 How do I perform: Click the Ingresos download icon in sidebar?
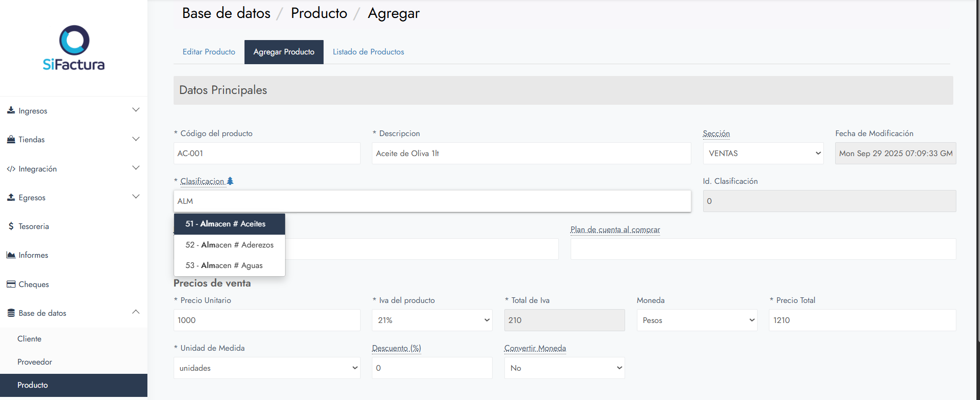11,110
